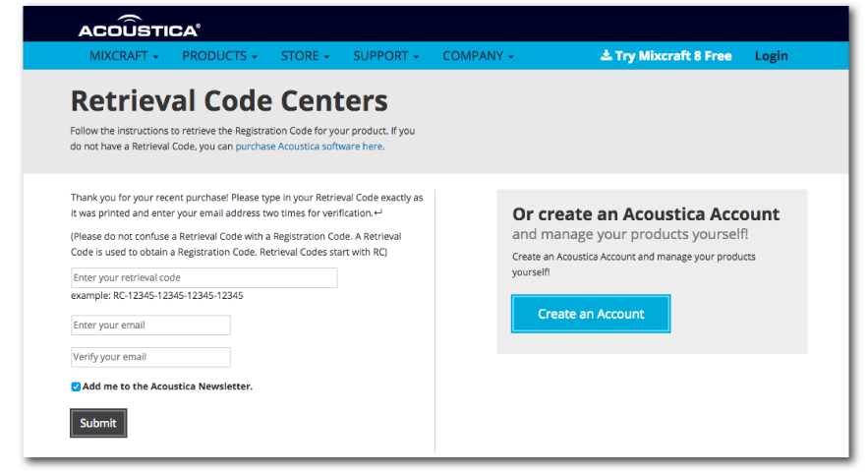This screenshot has width=868, height=476.
Task: Expand the Products menu
Action: [x=220, y=56]
